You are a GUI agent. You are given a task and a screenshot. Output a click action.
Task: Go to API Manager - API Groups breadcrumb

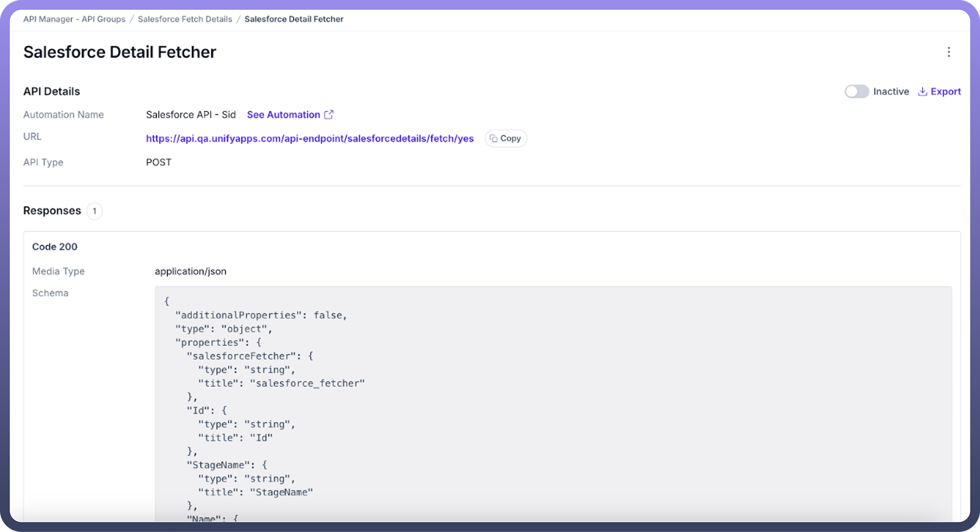pos(74,19)
